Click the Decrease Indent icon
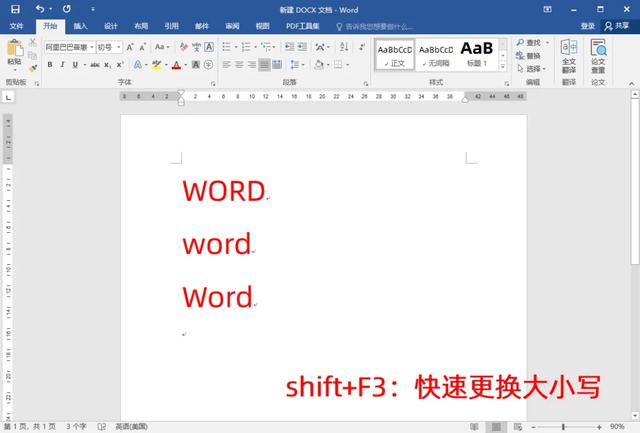 289,47
